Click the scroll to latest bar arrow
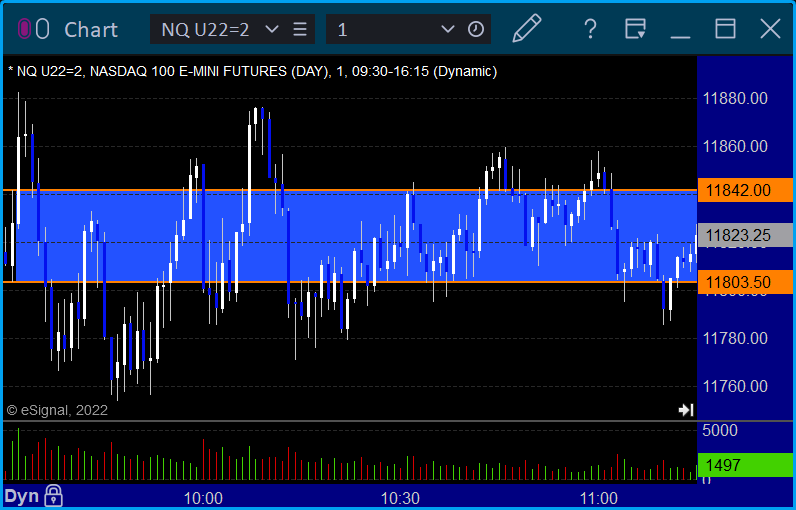This screenshot has height=510, width=796. [x=686, y=410]
